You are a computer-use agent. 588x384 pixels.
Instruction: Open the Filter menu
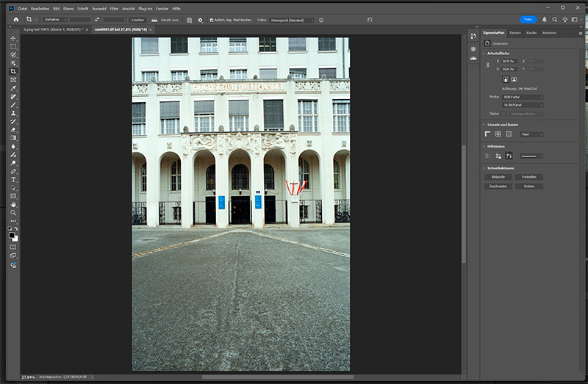point(114,8)
